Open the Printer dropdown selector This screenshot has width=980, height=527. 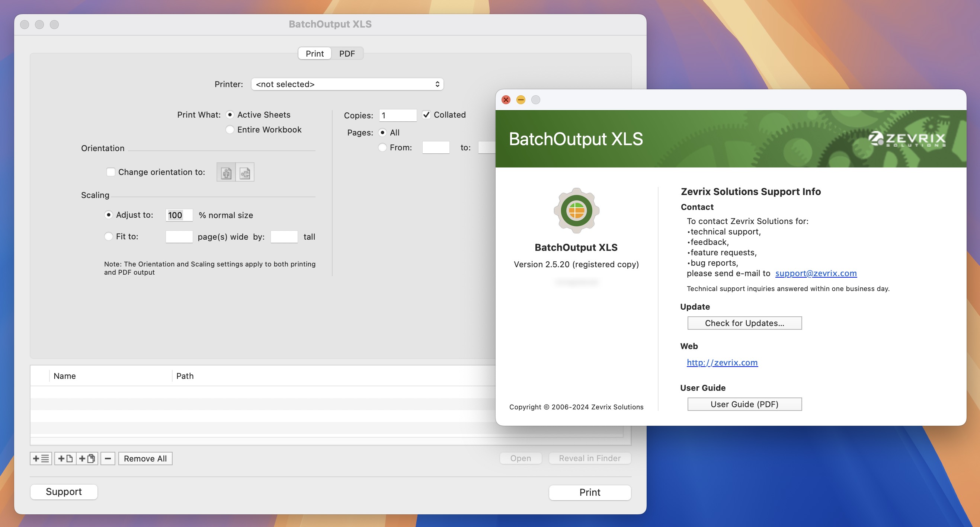[x=346, y=83]
